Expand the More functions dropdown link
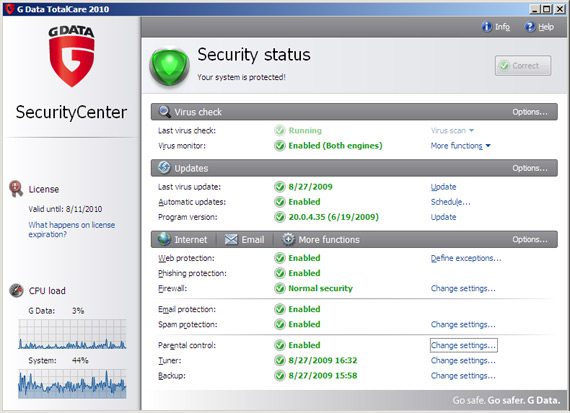 (461, 146)
